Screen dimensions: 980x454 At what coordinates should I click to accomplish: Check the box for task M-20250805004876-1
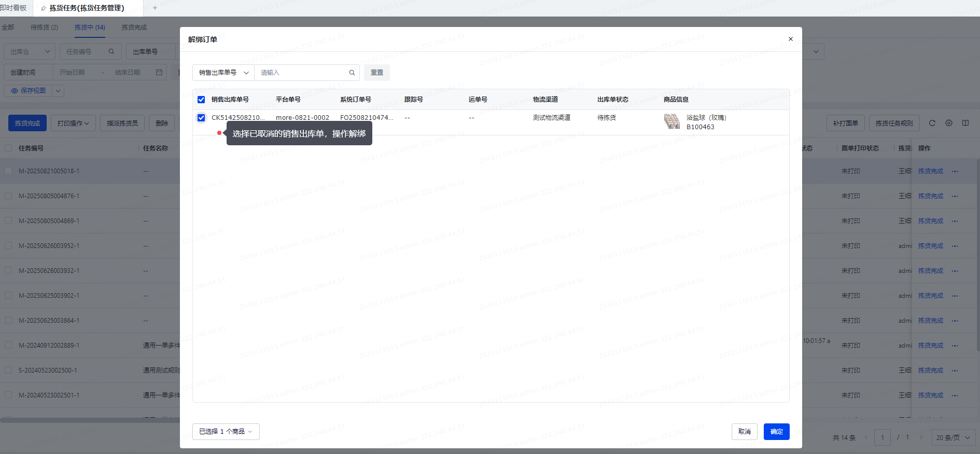click(x=8, y=196)
